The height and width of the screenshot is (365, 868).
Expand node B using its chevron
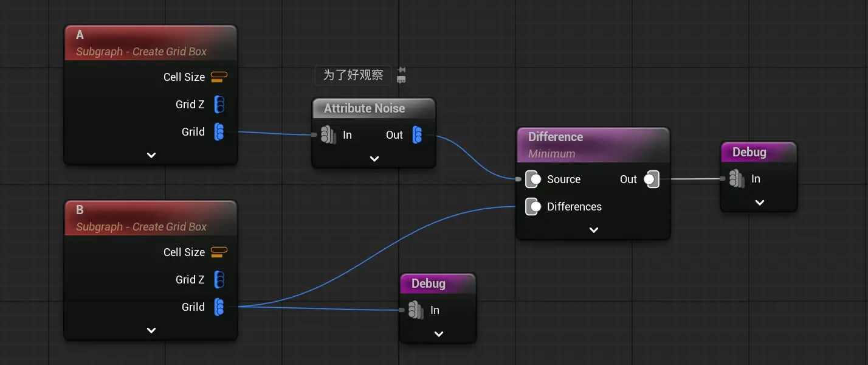[151, 330]
